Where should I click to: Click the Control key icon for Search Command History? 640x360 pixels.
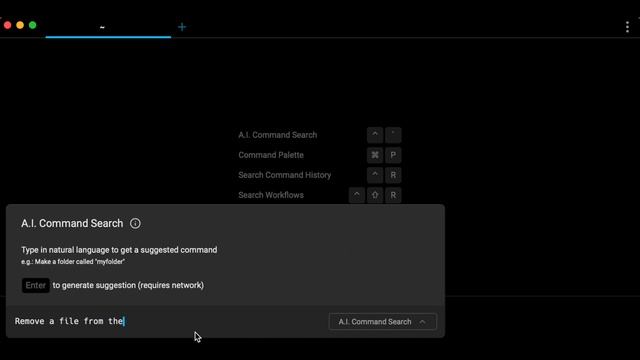375,175
